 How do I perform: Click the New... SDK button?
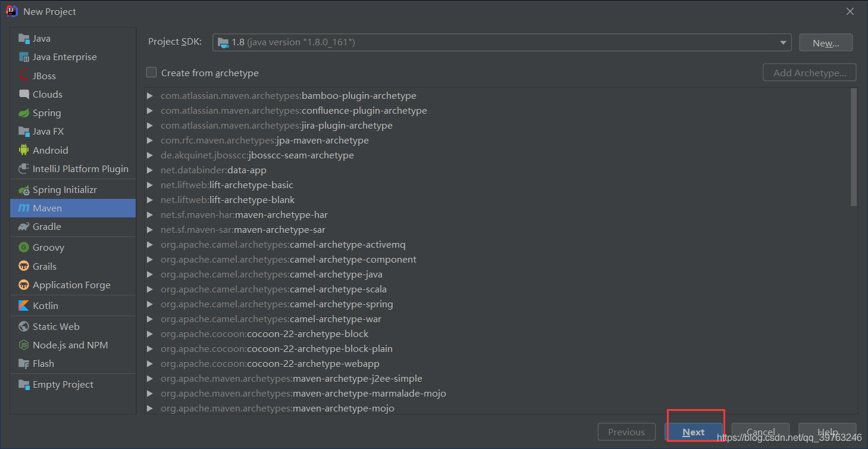[826, 43]
